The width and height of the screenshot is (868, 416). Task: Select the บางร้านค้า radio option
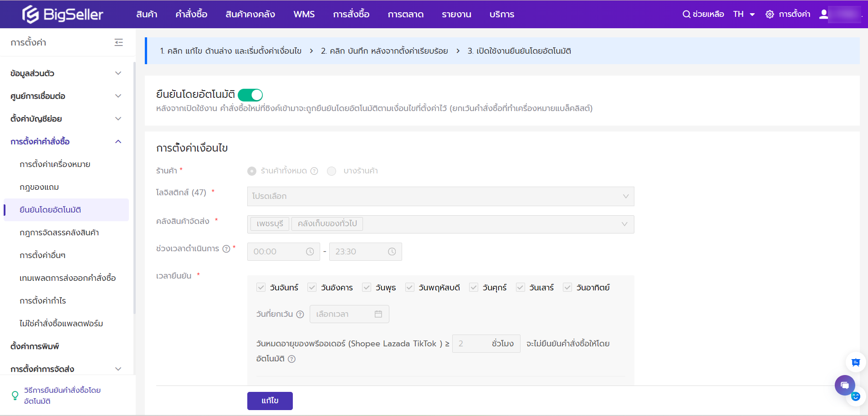tap(332, 171)
